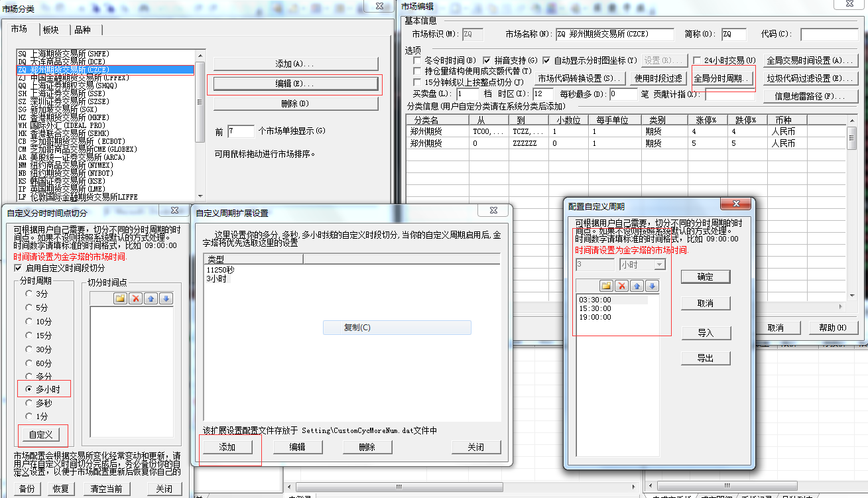Click the 类别 column header
The width and height of the screenshot is (868, 498).
pyautogui.click(x=656, y=120)
